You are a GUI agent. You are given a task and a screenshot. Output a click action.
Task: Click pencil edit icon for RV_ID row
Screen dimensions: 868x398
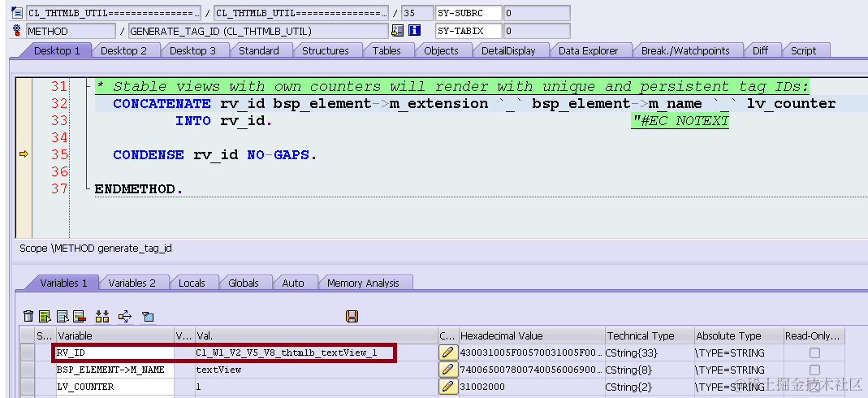[447, 353]
